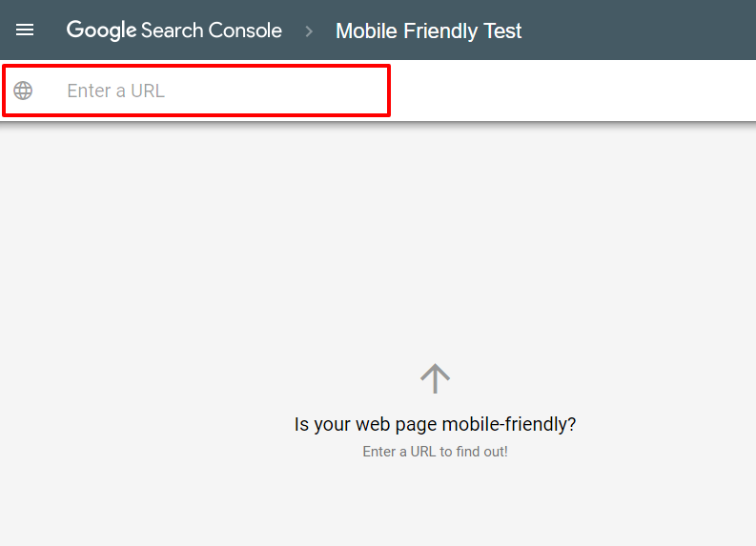756x546 pixels.
Task: Click the globe icon in URL bar
Action: [x=23, y=91]
